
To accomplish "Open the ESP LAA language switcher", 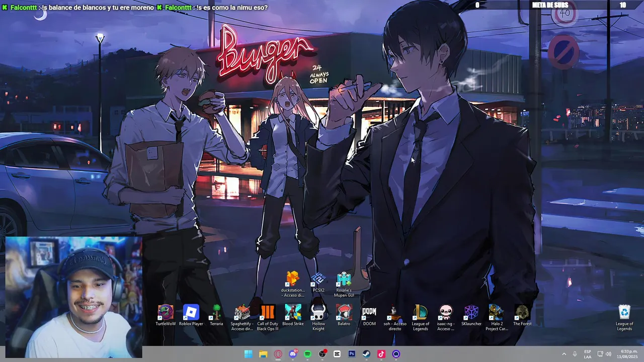I will [x=588, y=354].
